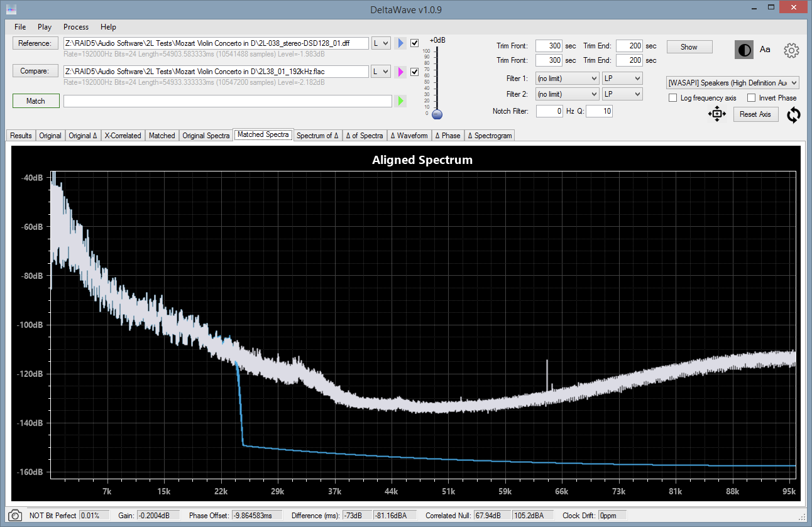812x527 pixels.
Task: Click the second Trim Front seconds field
Action: [549, 60]
